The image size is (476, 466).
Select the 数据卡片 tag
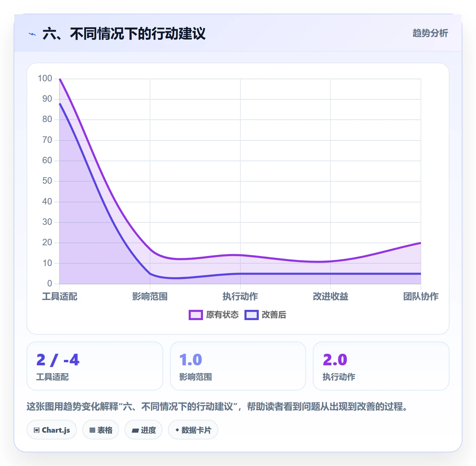click(x=193, y=430)
